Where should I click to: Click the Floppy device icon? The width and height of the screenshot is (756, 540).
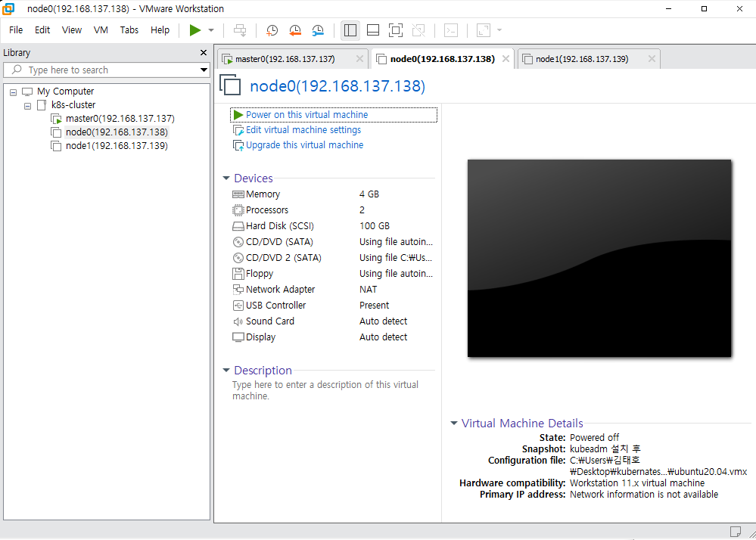pyautogui.click(x=238, y=274)
